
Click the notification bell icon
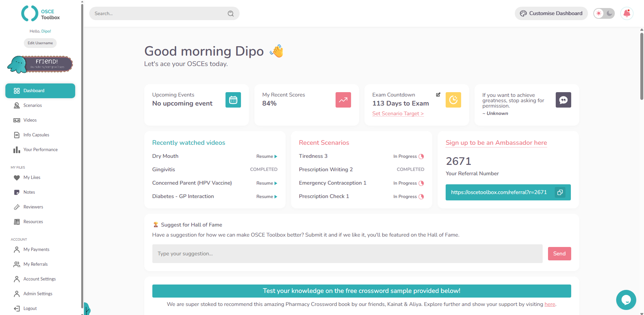click(x=627, y=13)
